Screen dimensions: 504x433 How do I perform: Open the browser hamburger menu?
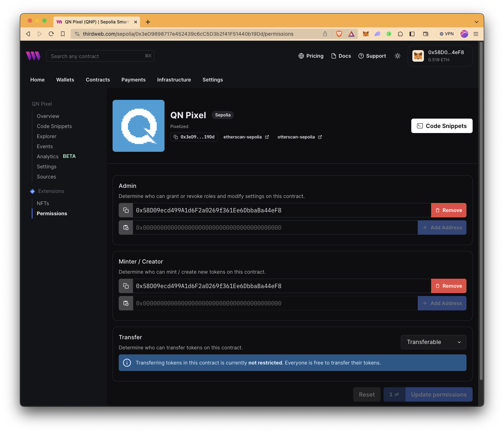[x=476, y=34]
